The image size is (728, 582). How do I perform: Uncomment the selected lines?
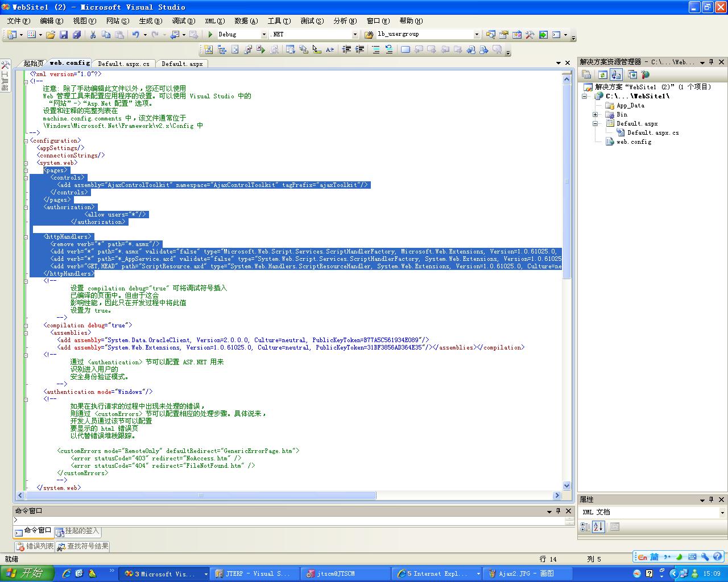(389, 50)
